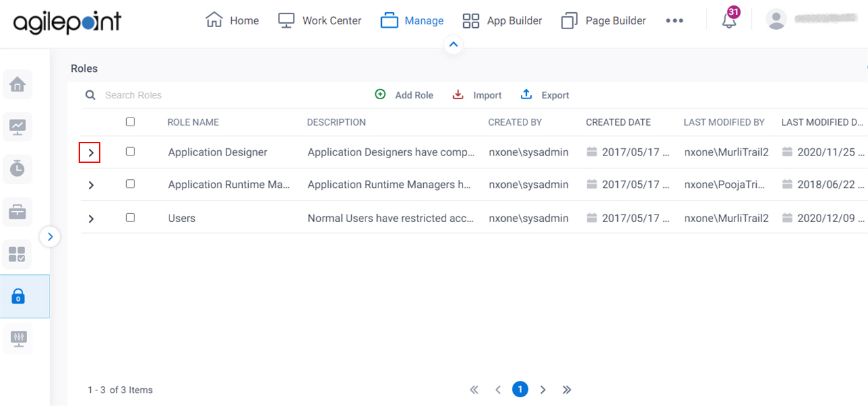Screen dimensions: 868x406
Task: Click the Import button
Action: 477,95
